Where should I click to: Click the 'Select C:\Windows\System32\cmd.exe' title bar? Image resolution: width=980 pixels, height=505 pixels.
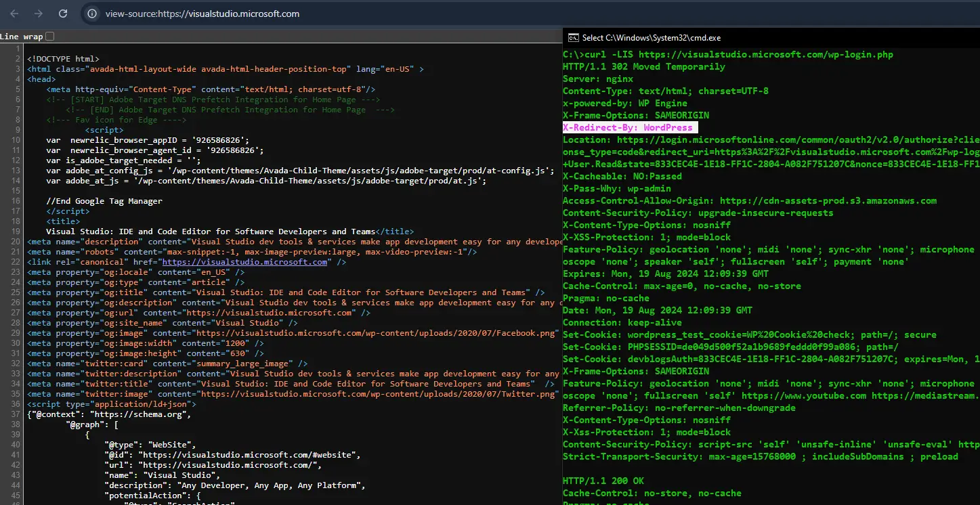coord(771,38)
